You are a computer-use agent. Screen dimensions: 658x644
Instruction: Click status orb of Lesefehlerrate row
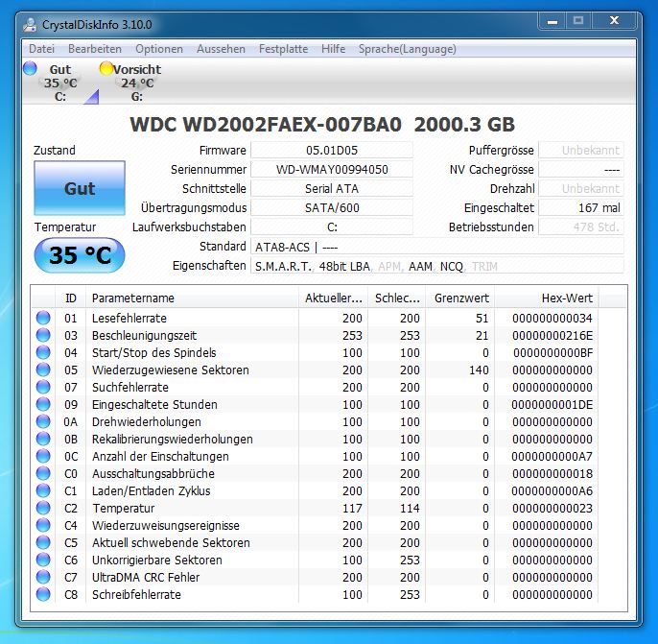tap(43, 318)
